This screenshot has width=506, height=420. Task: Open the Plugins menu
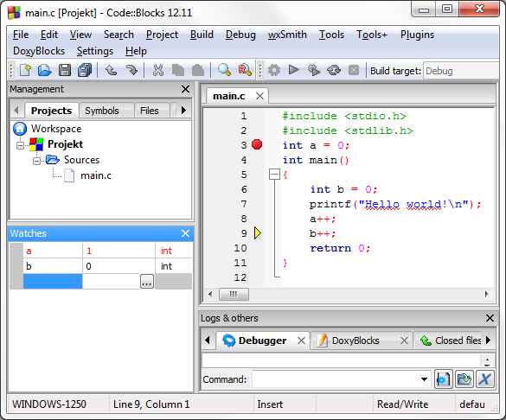[417, 35]
